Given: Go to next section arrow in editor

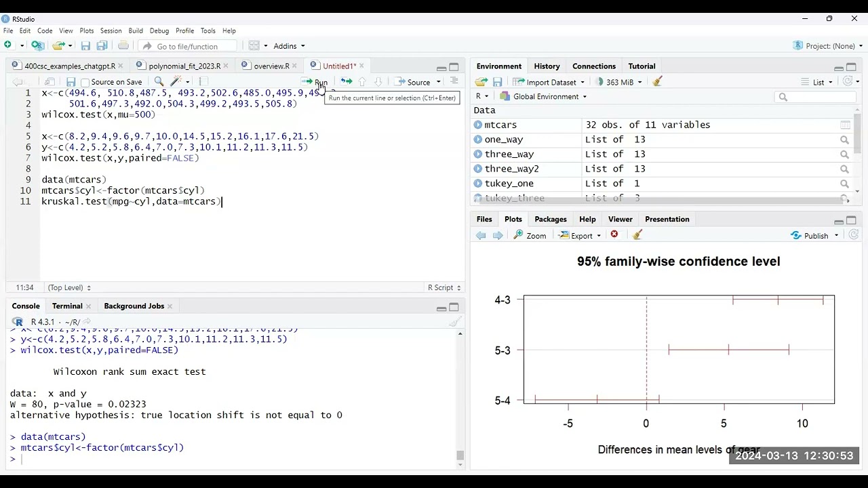Looking at the screenshot, I should point(378,82).
